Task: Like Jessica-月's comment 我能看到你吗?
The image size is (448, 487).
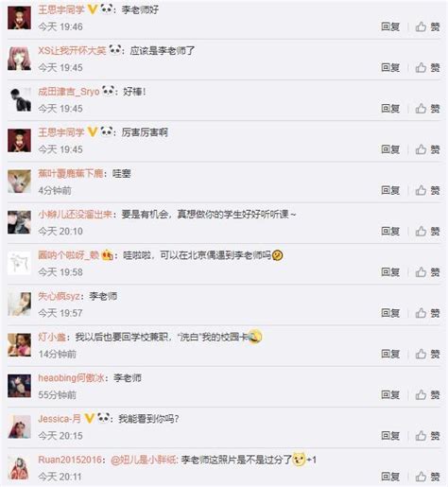Action: tap(427, 436)
